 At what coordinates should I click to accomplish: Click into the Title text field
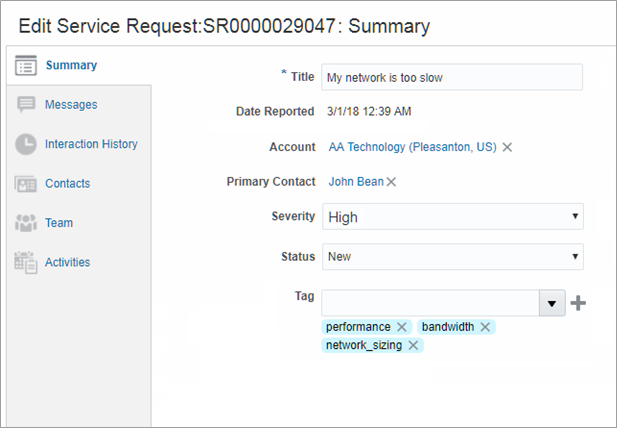point(452,77)
